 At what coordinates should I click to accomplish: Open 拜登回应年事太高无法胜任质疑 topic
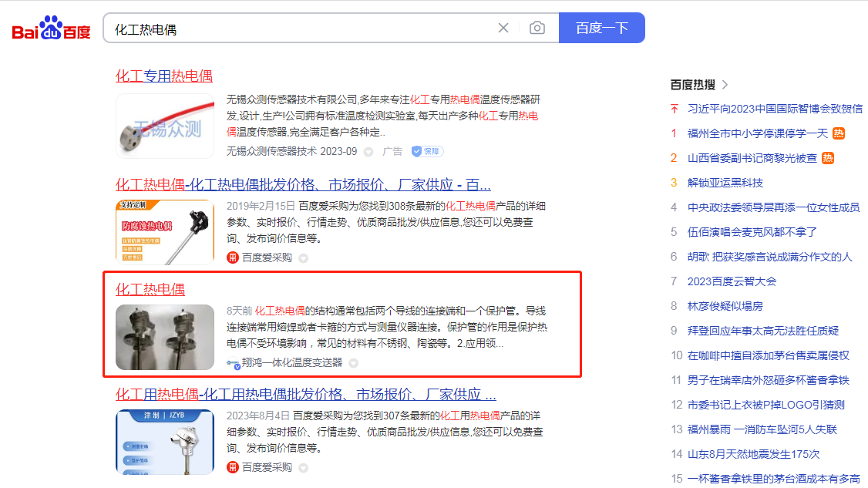click(763, 331)
